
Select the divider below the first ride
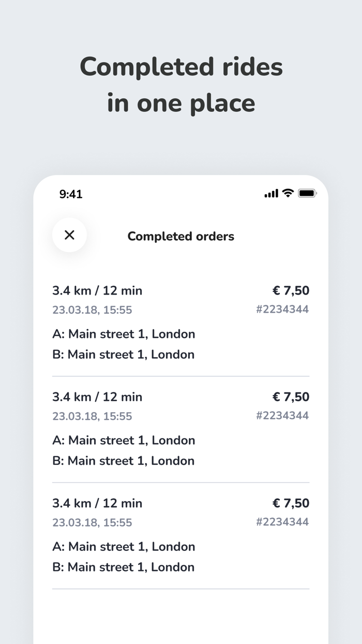click(180, 374)
